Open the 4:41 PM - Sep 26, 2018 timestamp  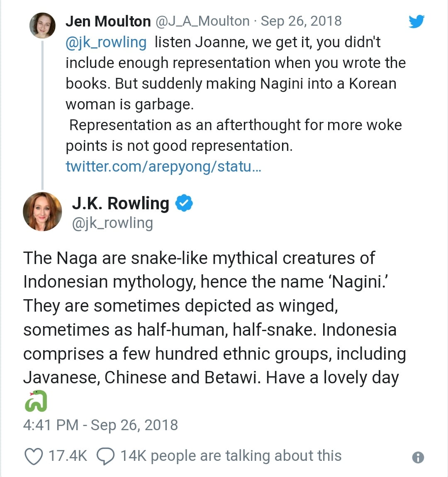pos(100,425)
